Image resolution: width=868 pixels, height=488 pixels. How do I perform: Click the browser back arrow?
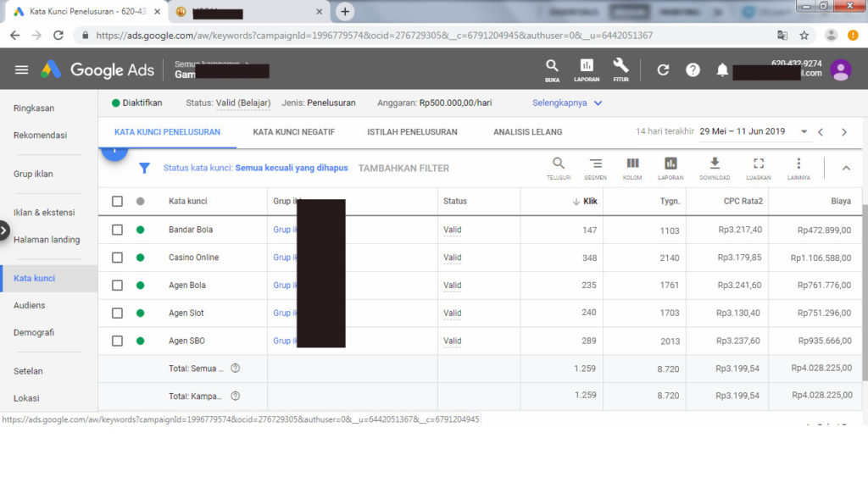(15, 36)
